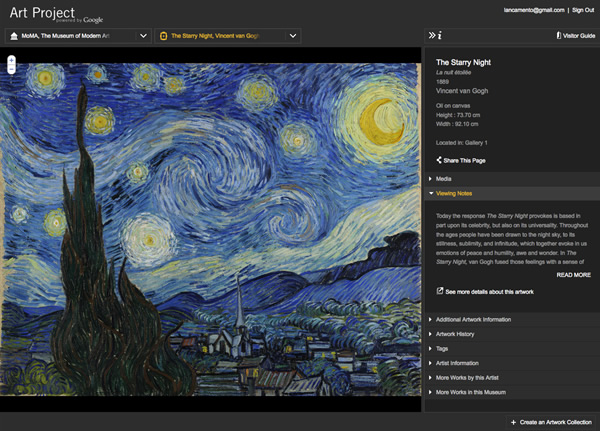Click the Oil on canvas text

453,106
